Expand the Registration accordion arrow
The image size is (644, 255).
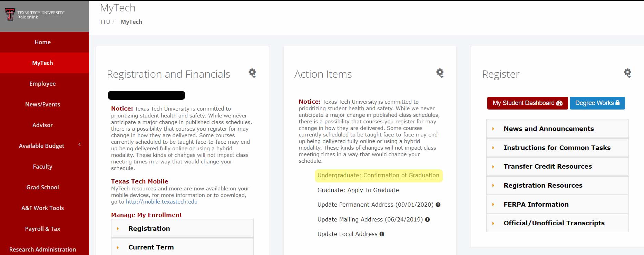[x=118, y=229]
